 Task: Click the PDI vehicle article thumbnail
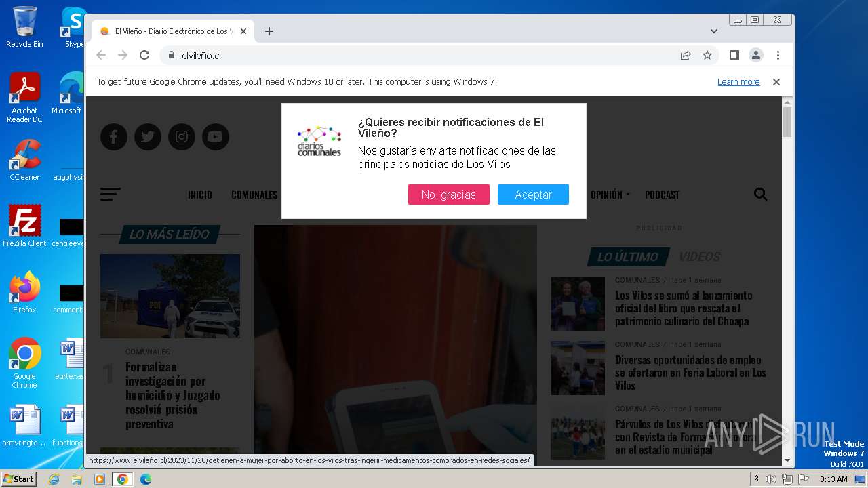pos(170,296)
